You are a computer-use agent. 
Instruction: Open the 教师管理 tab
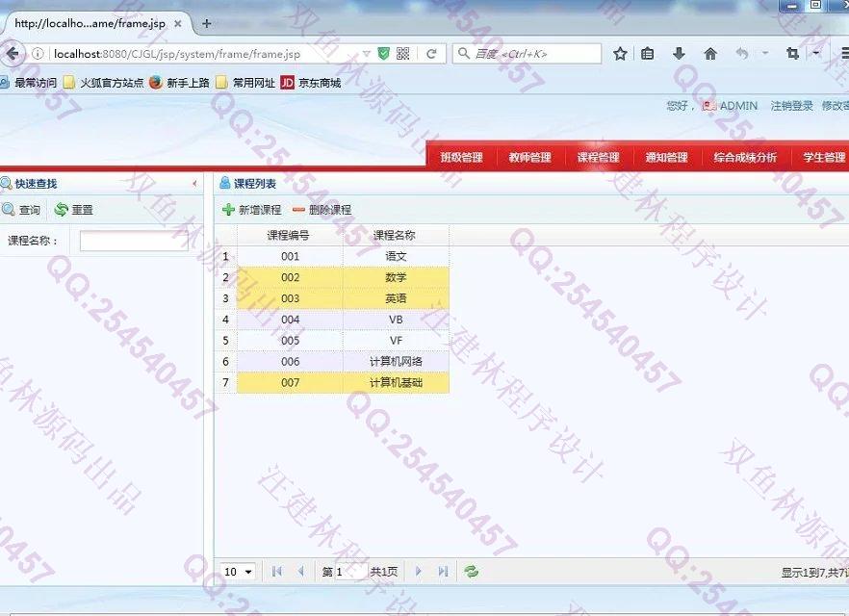point(529,157)
